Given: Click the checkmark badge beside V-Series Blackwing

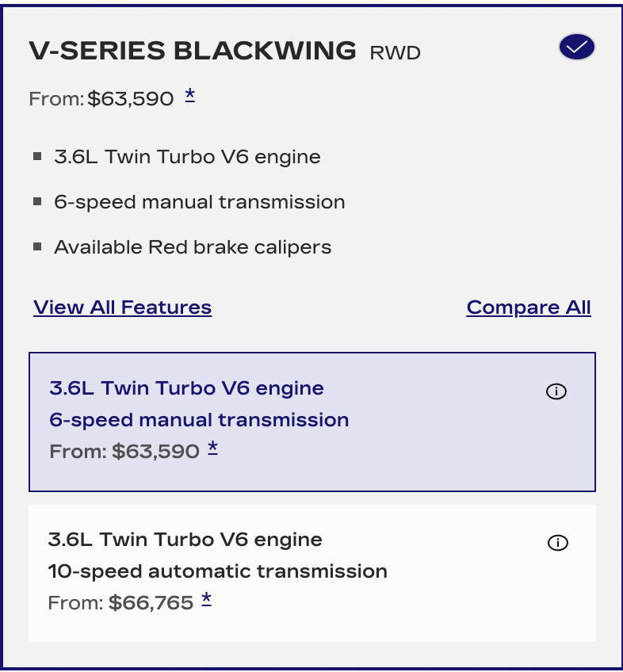Looking at the screenshot, I should (x=576, y=48).
